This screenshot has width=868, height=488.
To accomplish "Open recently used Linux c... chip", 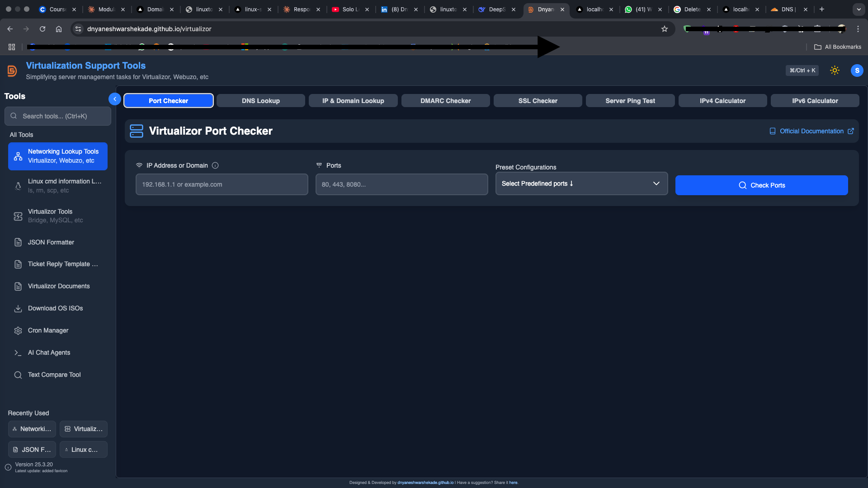I will (84, 450).
